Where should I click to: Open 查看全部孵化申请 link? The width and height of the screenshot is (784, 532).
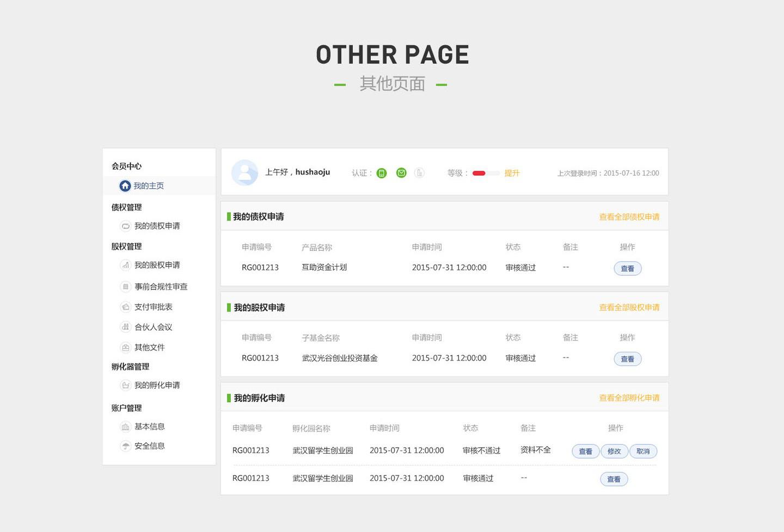pyautogui.click(x=629, y=398)
